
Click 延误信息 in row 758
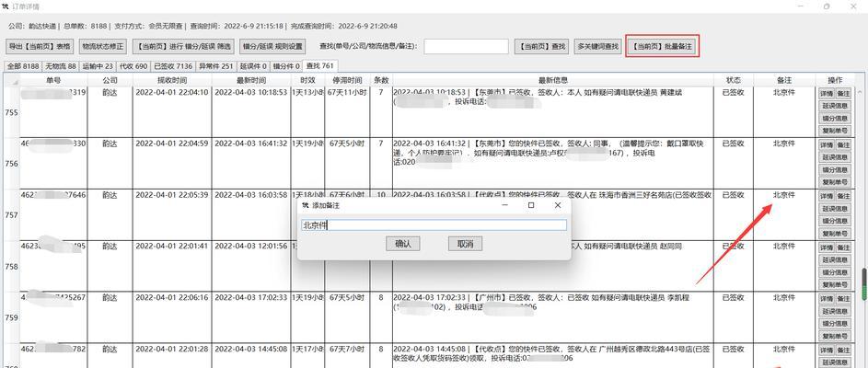click(x=835, y=260)
